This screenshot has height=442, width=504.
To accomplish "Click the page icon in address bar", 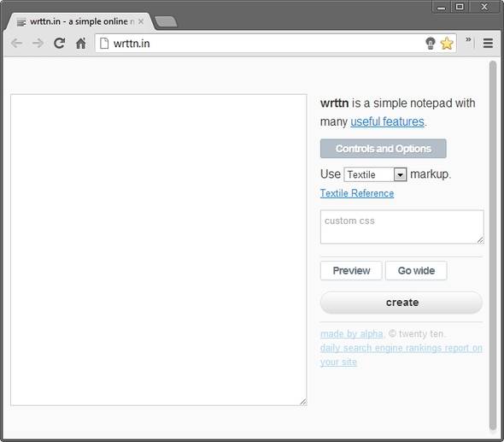I will point(104,43).
